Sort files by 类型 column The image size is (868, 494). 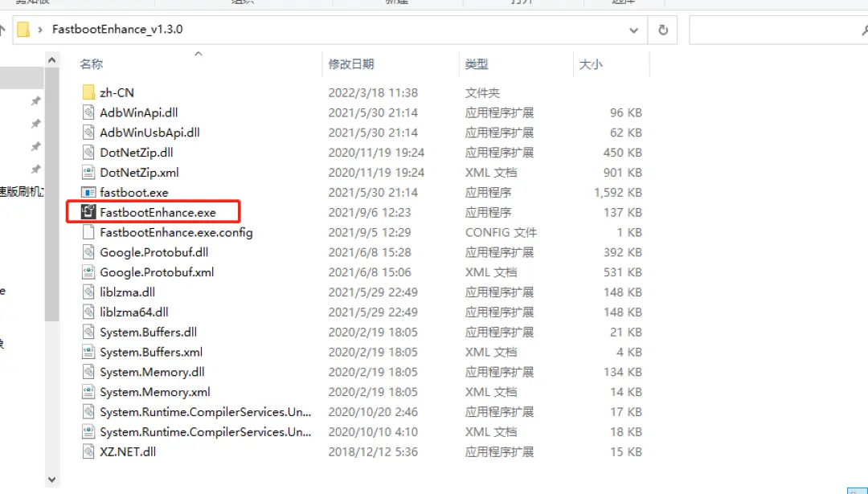click(477, 64)
